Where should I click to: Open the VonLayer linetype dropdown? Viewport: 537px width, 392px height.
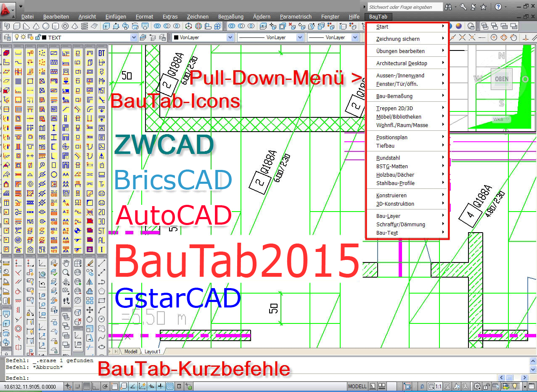[299, 37]
